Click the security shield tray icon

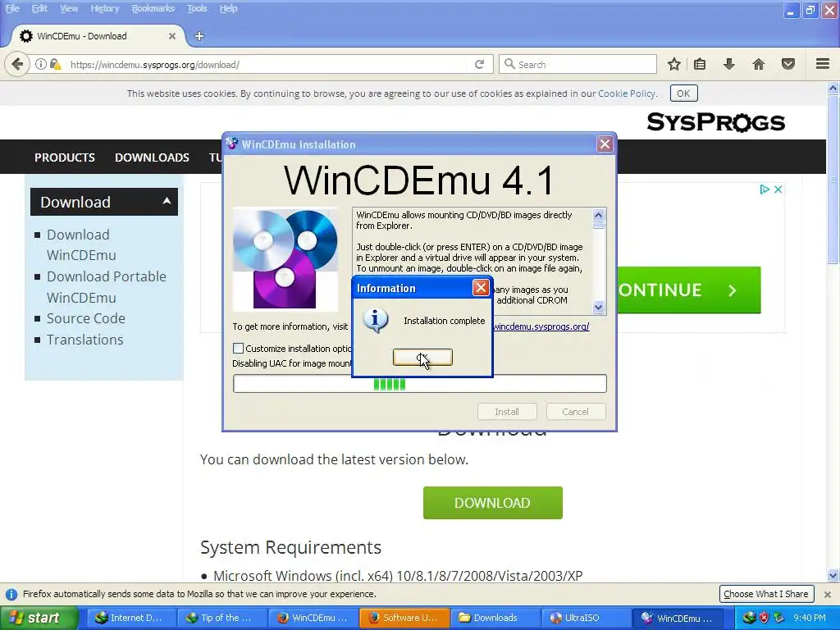[x=764, y=618]
